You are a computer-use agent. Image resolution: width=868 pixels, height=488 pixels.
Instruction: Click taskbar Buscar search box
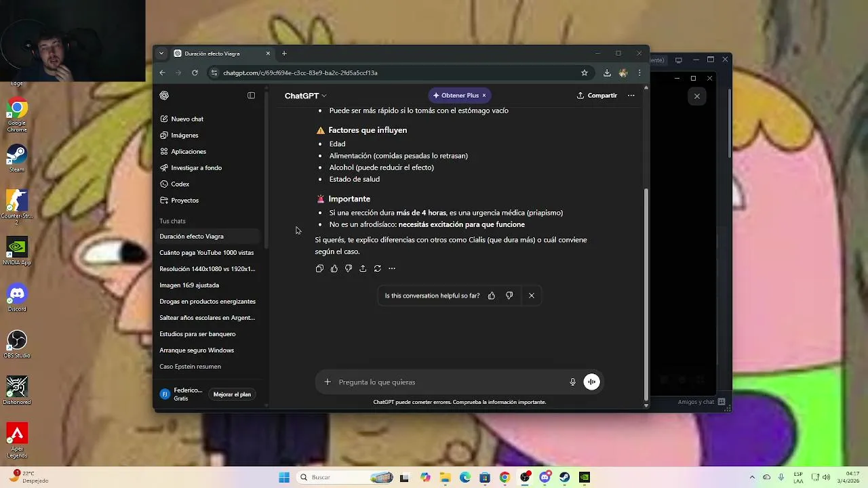(x=347, y=477)
